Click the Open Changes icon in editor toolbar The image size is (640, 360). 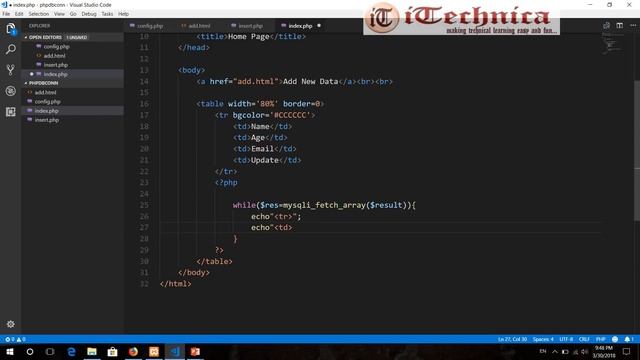[607, 25]
